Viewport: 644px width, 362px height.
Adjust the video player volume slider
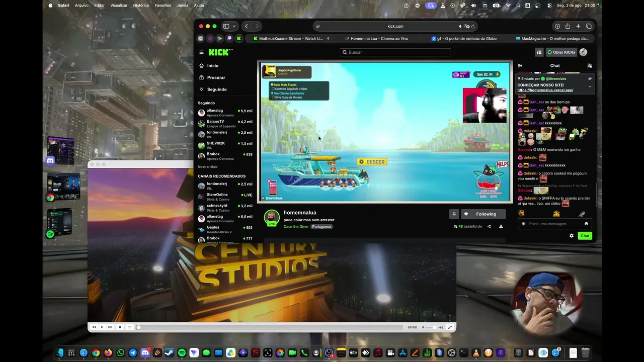[x=430, y=327]
